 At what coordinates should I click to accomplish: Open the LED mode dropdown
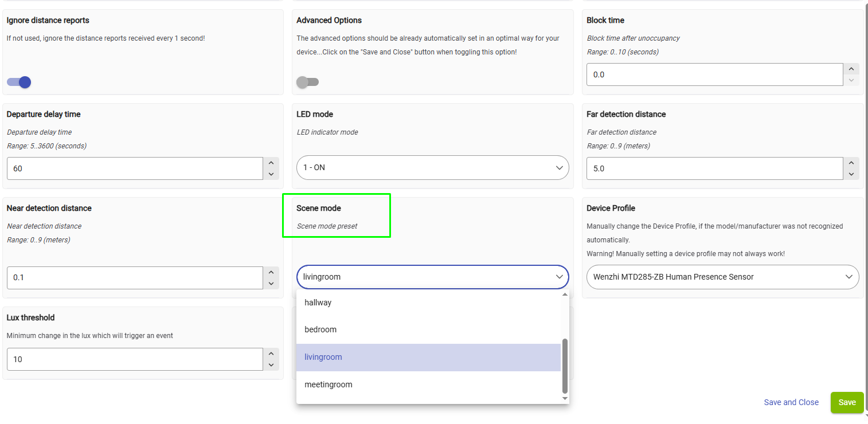click(x=432, y=168)
